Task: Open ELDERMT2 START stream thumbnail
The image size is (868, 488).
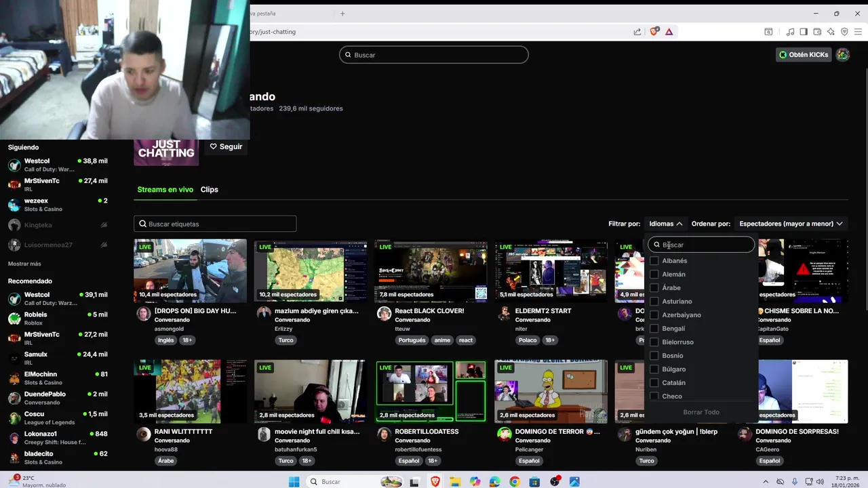Action: coord(551,270)
